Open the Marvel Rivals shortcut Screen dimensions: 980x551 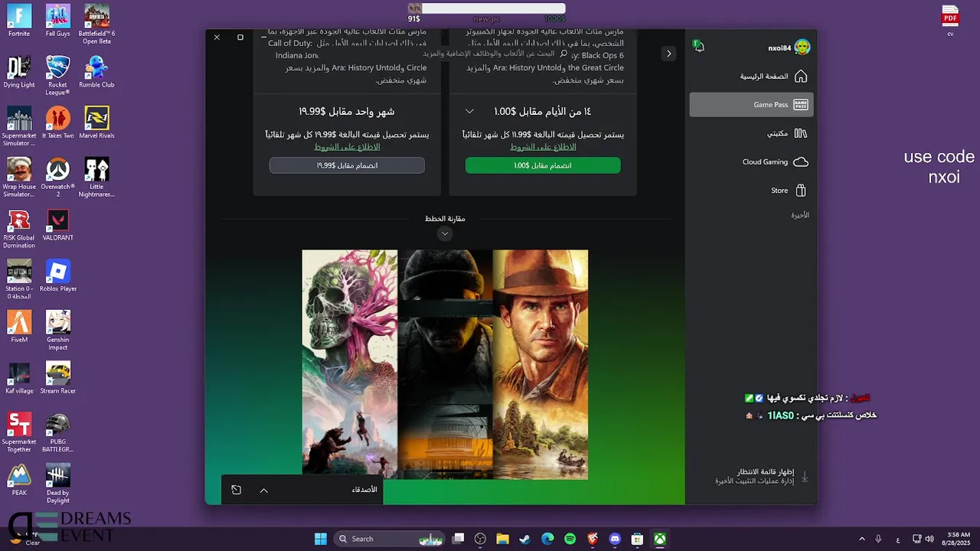coord(96,122)
